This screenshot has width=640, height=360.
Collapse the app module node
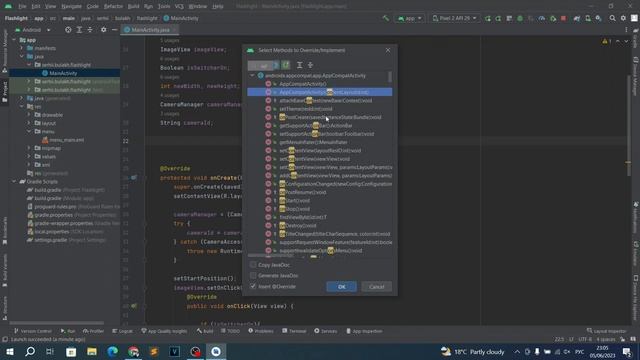pyautogui.click(x=14, y=40)
